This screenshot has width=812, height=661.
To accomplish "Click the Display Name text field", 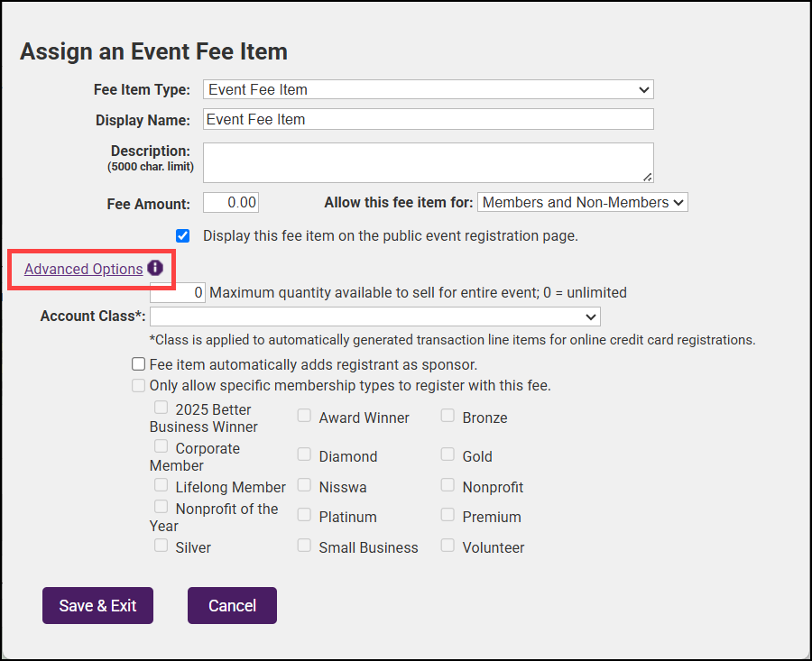I will tap(428, 119).
